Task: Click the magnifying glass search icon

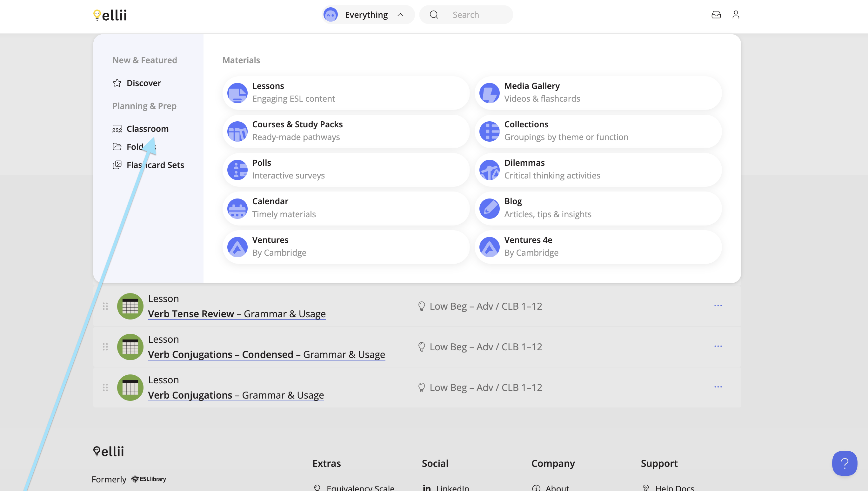Action: pos(434,15)
